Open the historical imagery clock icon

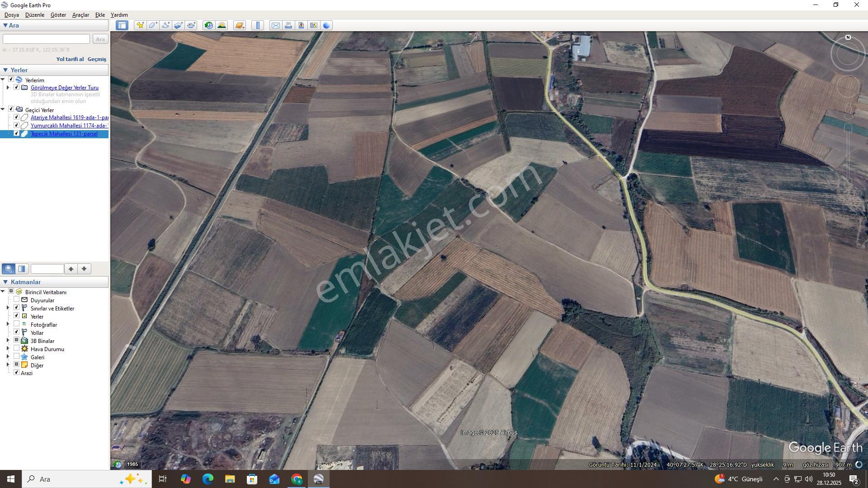[x=208, y=25]
